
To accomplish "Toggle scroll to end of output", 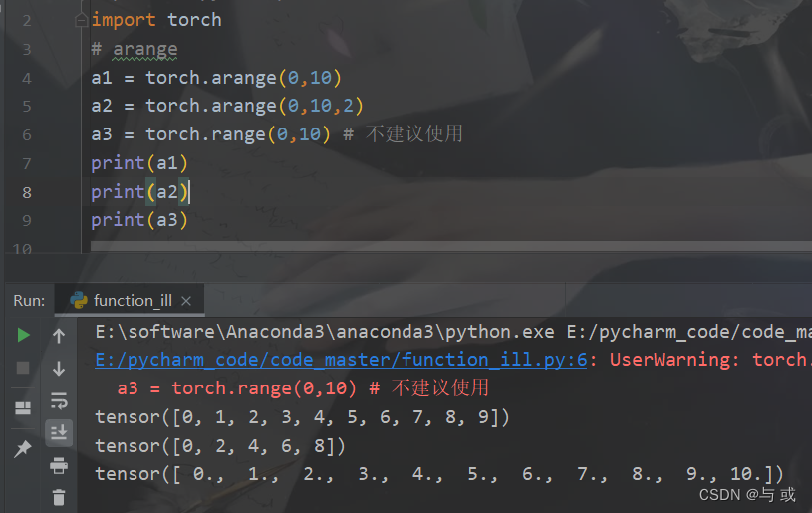I will 59,432.
